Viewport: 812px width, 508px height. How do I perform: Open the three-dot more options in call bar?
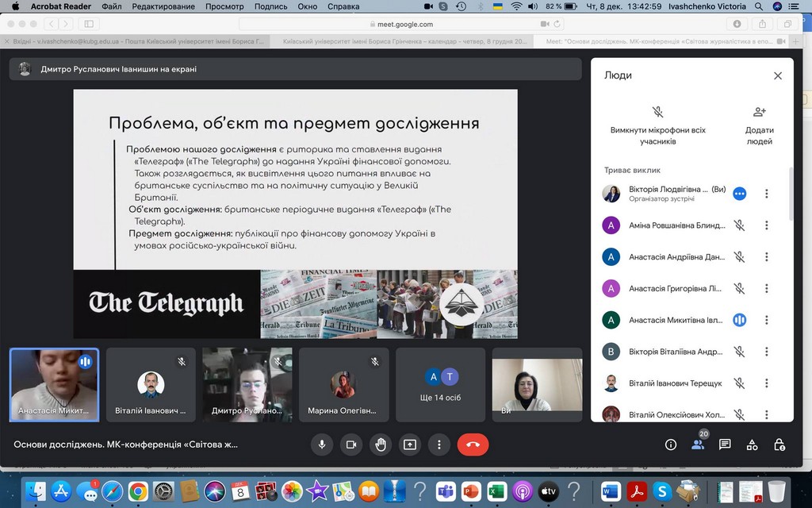tap(439, 444)
